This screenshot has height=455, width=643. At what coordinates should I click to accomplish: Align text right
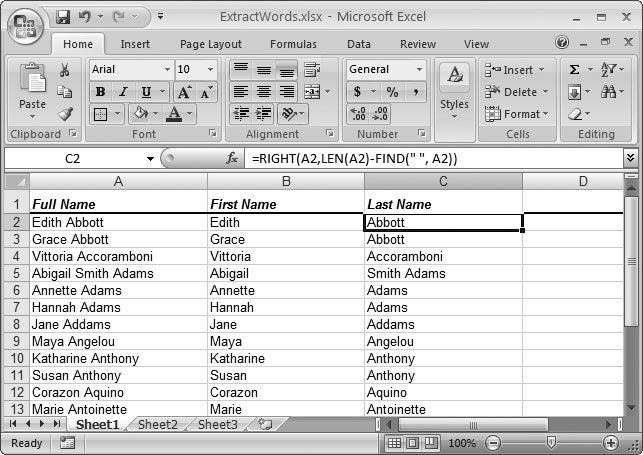coord(287,91)
